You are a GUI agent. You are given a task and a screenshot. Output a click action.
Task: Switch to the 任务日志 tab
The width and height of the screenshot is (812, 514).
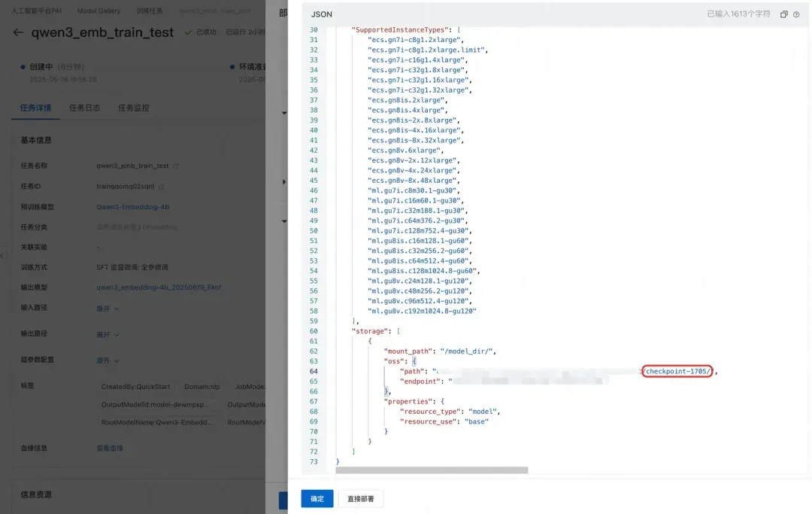pos(84,108)
